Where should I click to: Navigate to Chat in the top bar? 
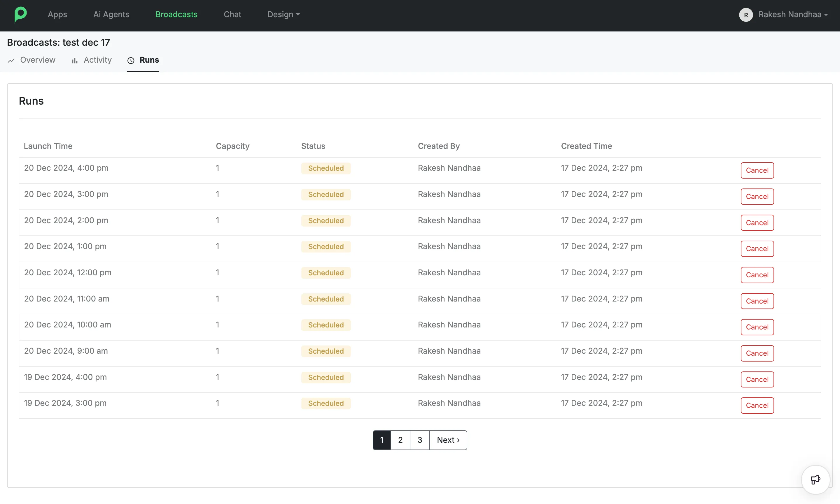[232, 14]
